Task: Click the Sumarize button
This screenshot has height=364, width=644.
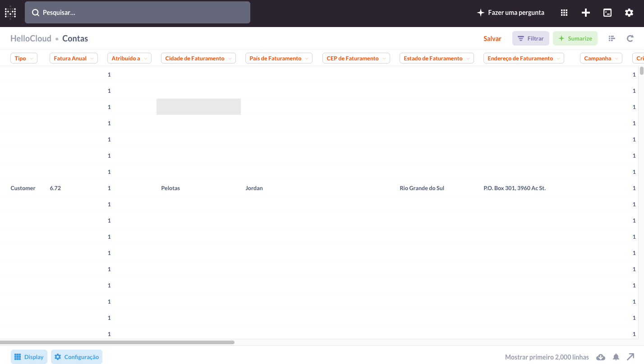Action: pos(575,38)
